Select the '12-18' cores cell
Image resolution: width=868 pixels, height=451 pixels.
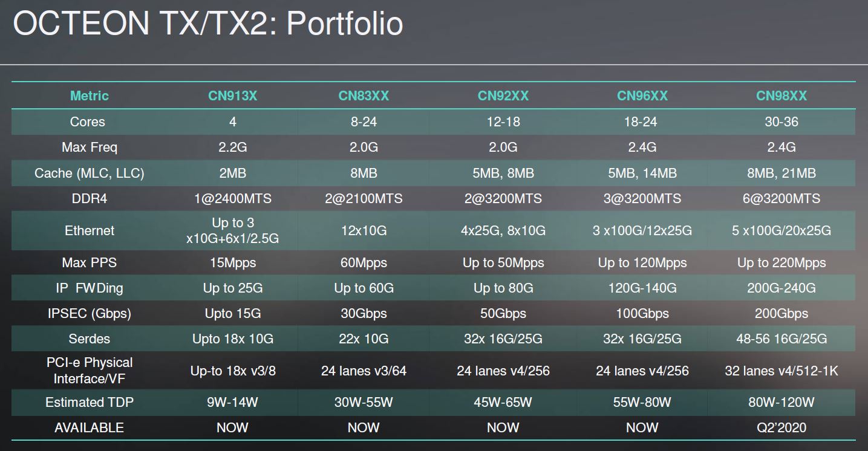pyautogui.click(x=503, y=122)
